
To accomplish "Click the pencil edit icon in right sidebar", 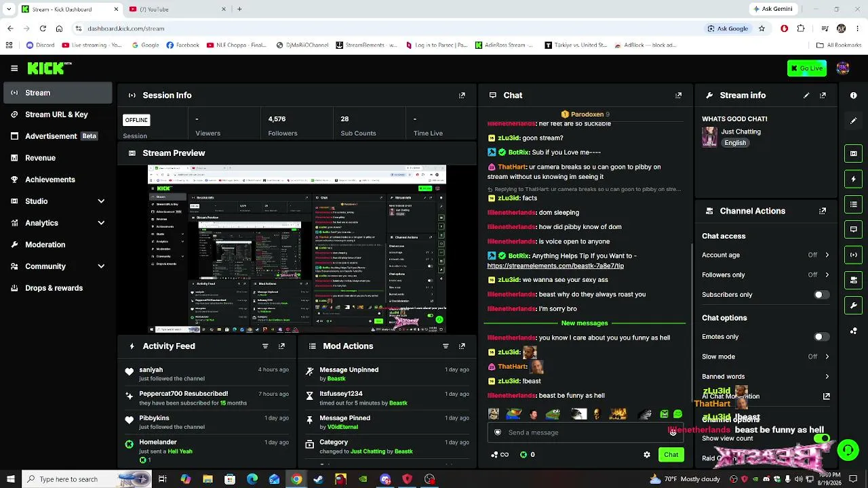I will coord(853,121).
